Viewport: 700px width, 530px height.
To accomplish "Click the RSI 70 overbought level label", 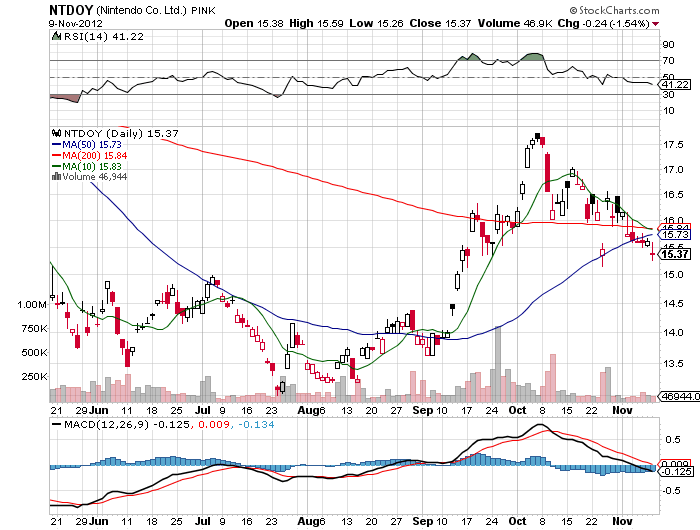I will 669,60.
